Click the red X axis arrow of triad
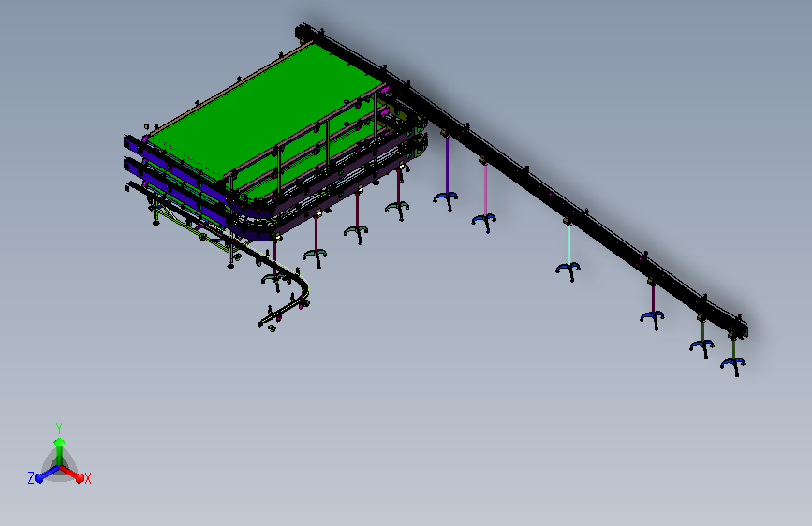The width and height of the screenshot is (812, 526). pyautogui.click(x=73, y=474)
